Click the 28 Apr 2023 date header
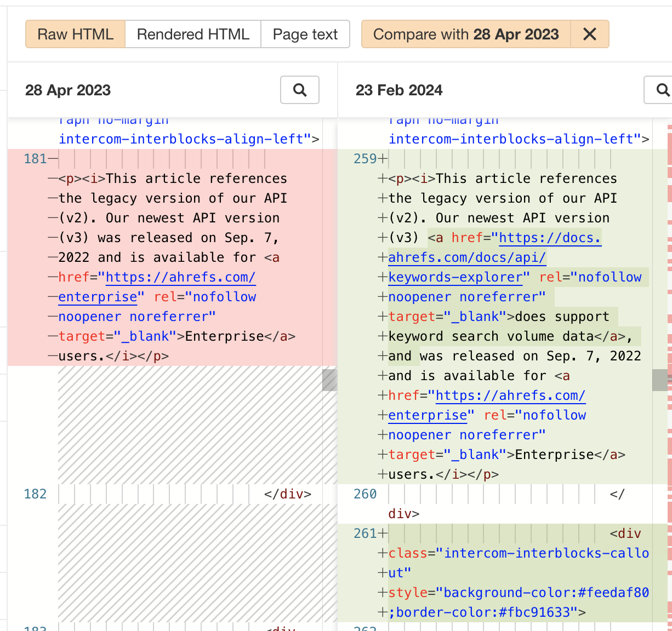Viewport: 672px width, 631px height. click(67, 90)
